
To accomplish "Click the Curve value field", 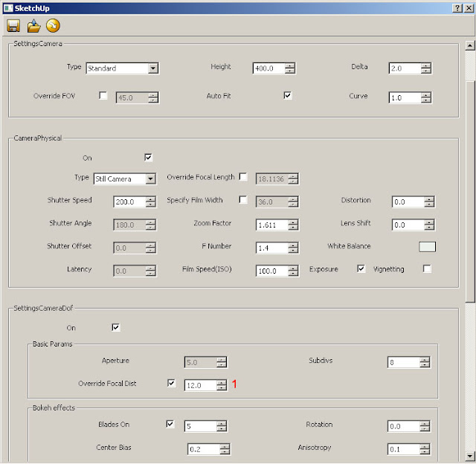I will coord(405,97).
